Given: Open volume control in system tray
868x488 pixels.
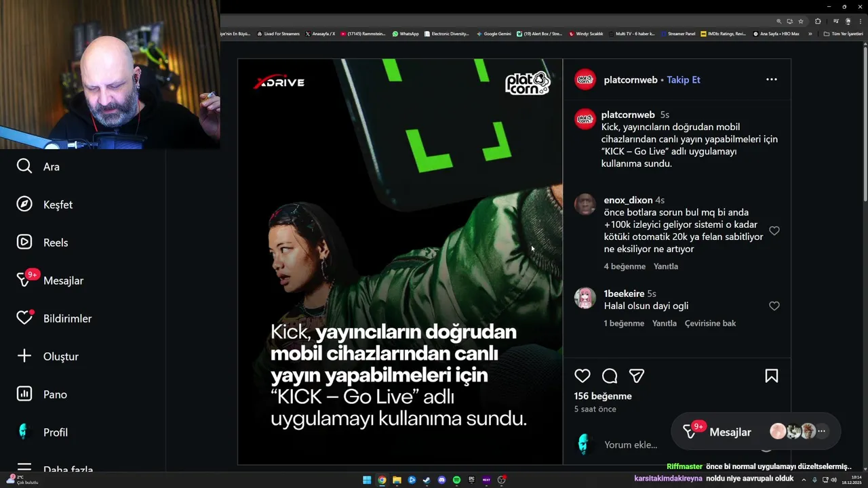Looking at the screenshot, I should point(833,480).
